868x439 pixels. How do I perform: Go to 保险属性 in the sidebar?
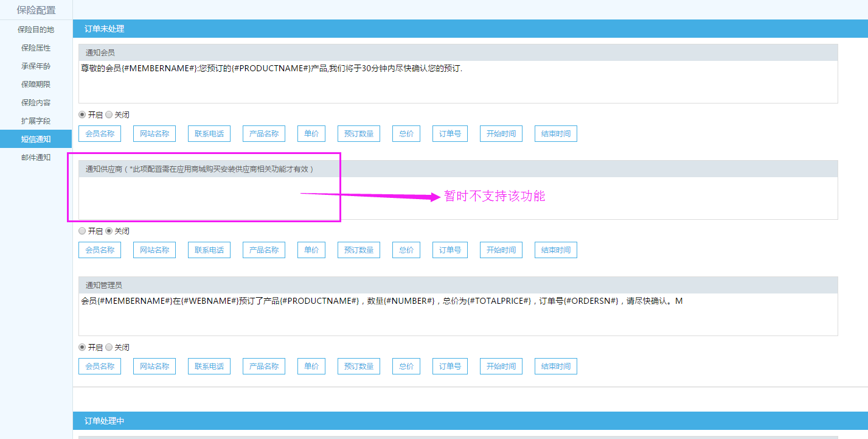point(36,47)
